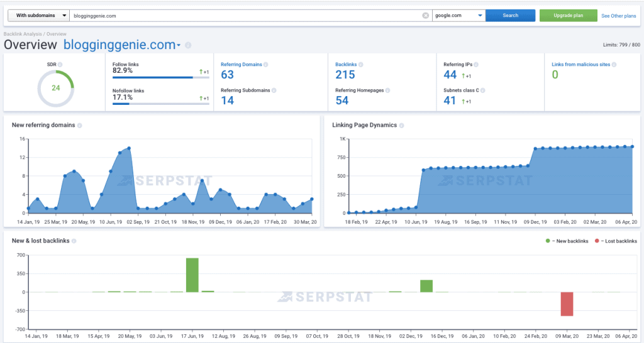Click the malicious sites value 0
This screenshot has height=343, width=644.
pos(555,75)
